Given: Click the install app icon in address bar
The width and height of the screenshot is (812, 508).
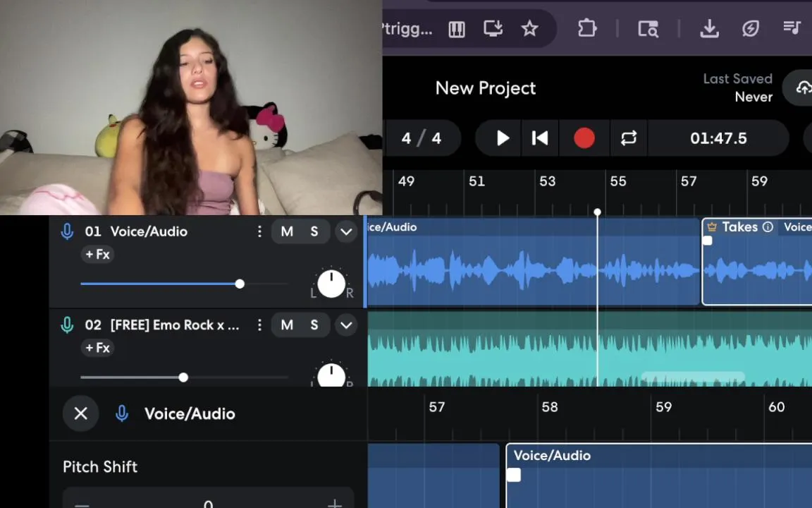Looking at the screenshot, I should (x=493, y=28).
